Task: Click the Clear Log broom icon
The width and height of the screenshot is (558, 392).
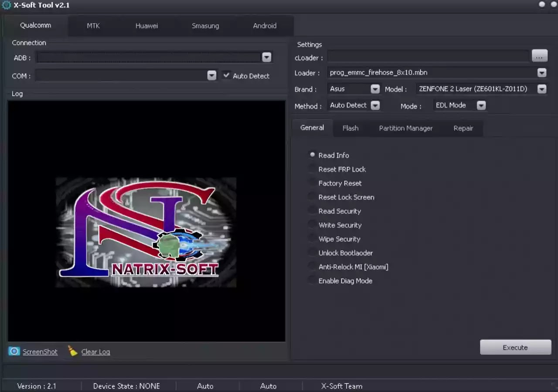Action: (x=73, y=351)
